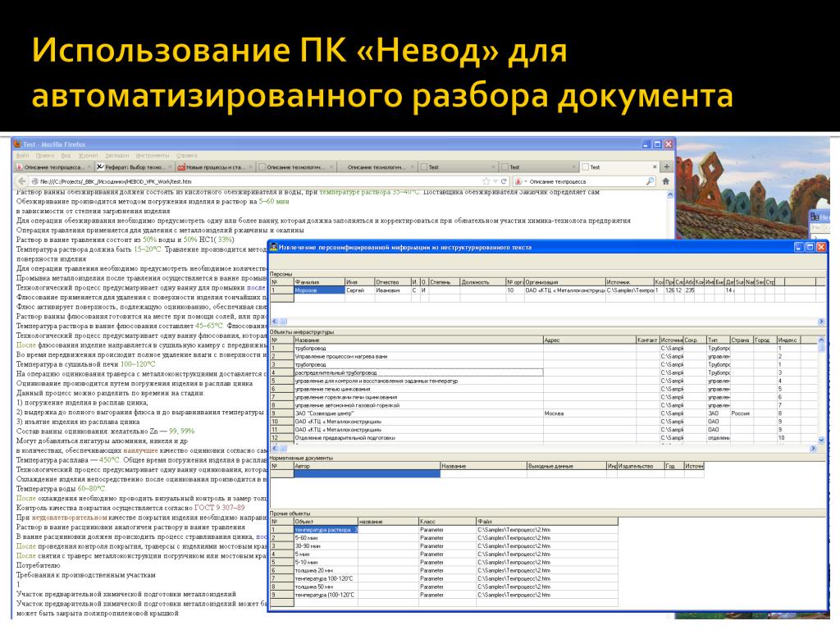Image resolution: width=840 pixels, height=630 pixels.
Task: Go back in the Firefox window
Action: point(21,181)
